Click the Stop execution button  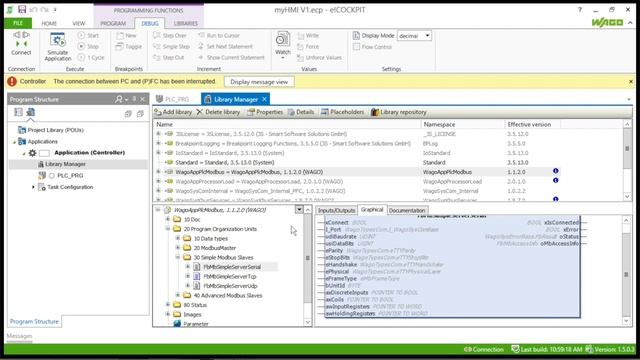[89, 47]
